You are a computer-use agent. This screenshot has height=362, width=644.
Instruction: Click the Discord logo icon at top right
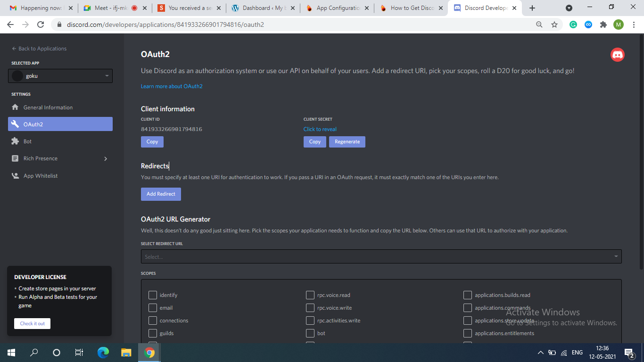coord(617,55)
